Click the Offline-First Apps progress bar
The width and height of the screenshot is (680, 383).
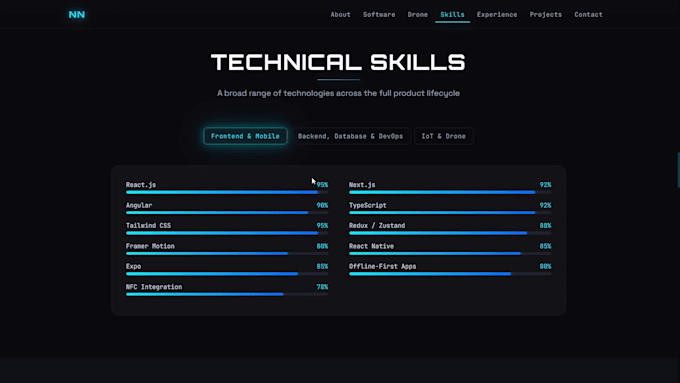(450, 274)
